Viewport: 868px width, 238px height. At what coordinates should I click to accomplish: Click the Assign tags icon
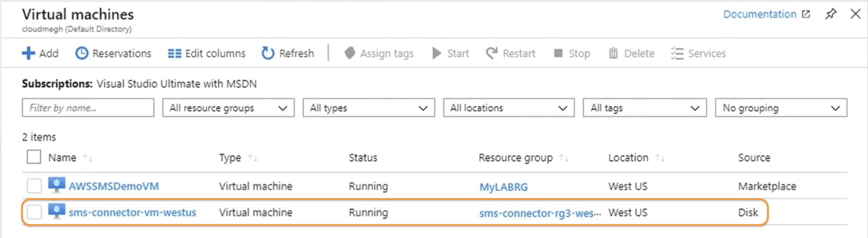[x=350, y=53]
